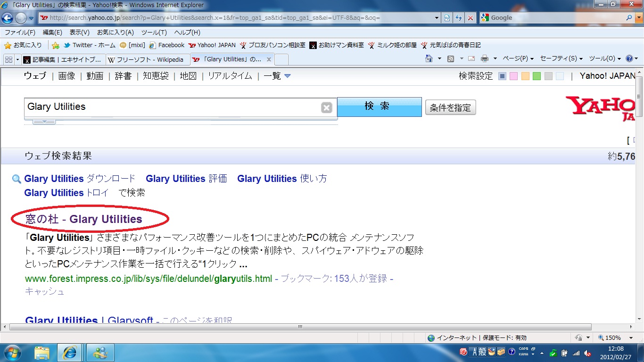Open a new blank tab

pyautogui.click(x=281, y=60)
